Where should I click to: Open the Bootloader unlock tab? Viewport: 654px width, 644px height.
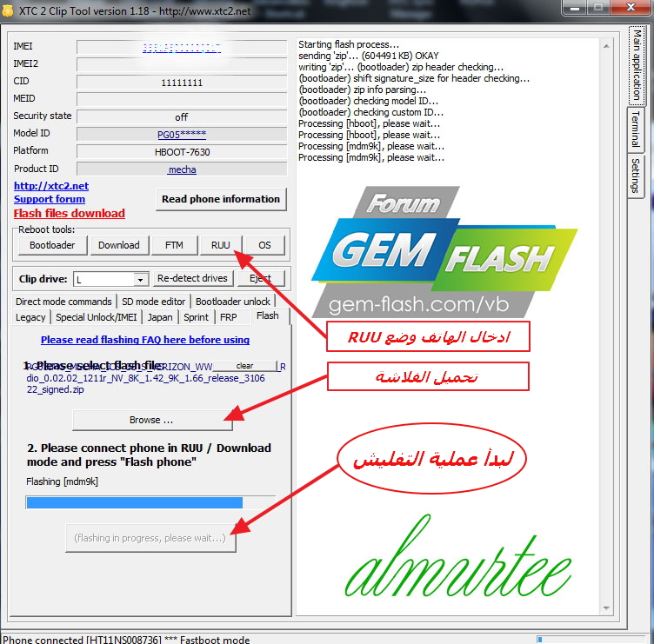233,302
